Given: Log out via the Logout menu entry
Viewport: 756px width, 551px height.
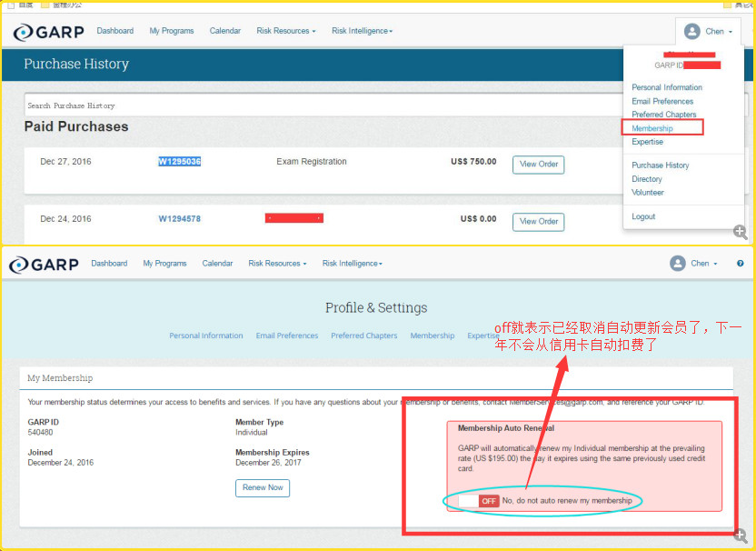Looking at the screenshot, I should (x=643, y=216).
